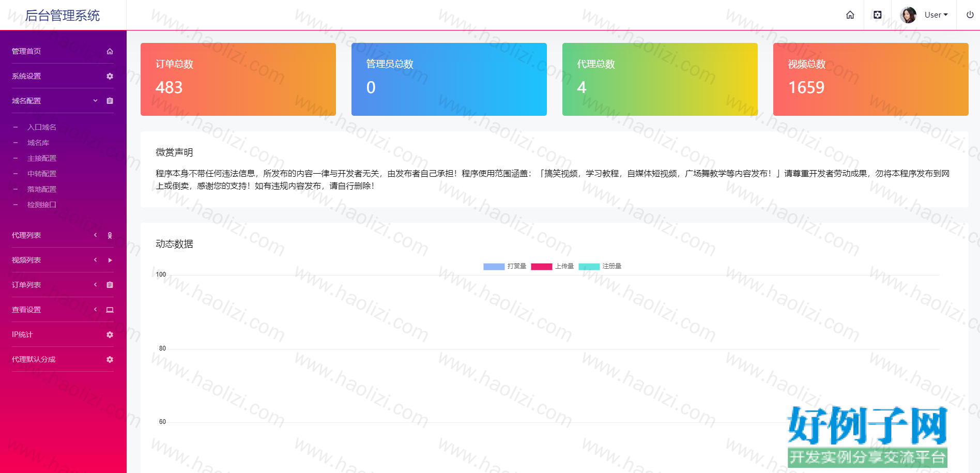The width and height of the screenshot is (980, 473).
Task: Select 落地配置 submenu entry
Action: click(x=42, y=189)
